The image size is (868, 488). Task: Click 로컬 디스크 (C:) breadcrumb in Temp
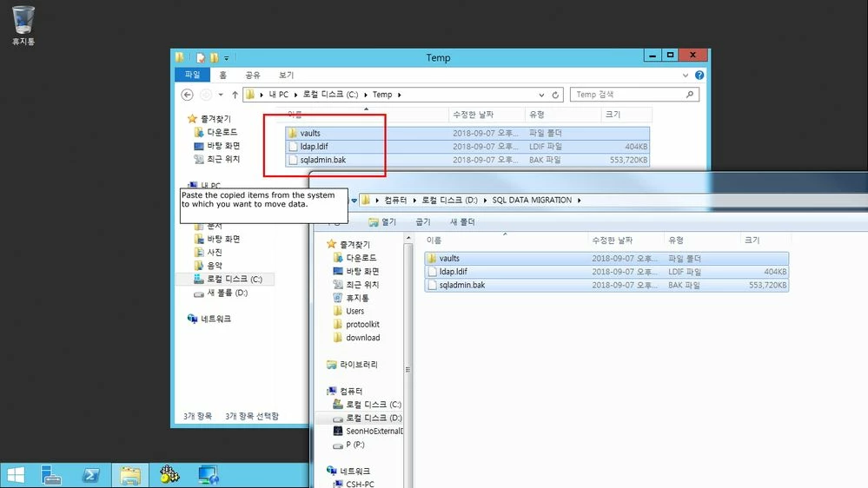[330, 95]
